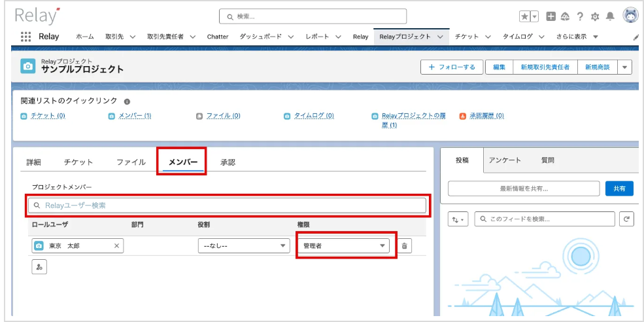Expand the 取引先責任者 nav dropdown chevron

click(x=193, y=37)
